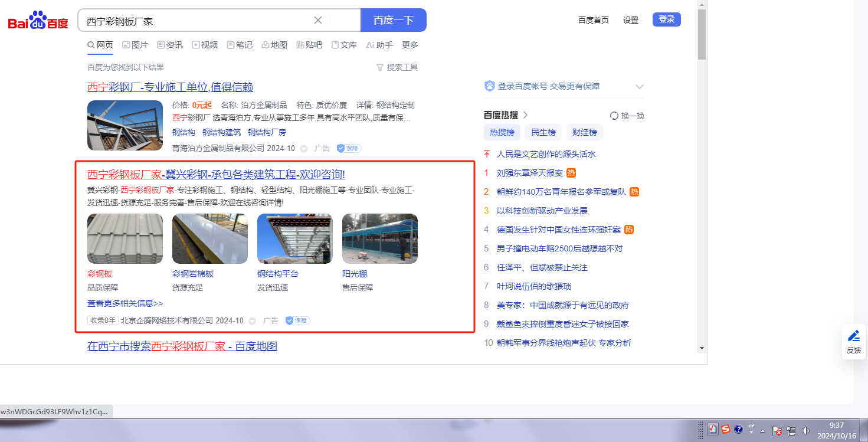868x442 pixels.
Task: Click the Sogou input method tray icon
Action: (x=725, y=429)
